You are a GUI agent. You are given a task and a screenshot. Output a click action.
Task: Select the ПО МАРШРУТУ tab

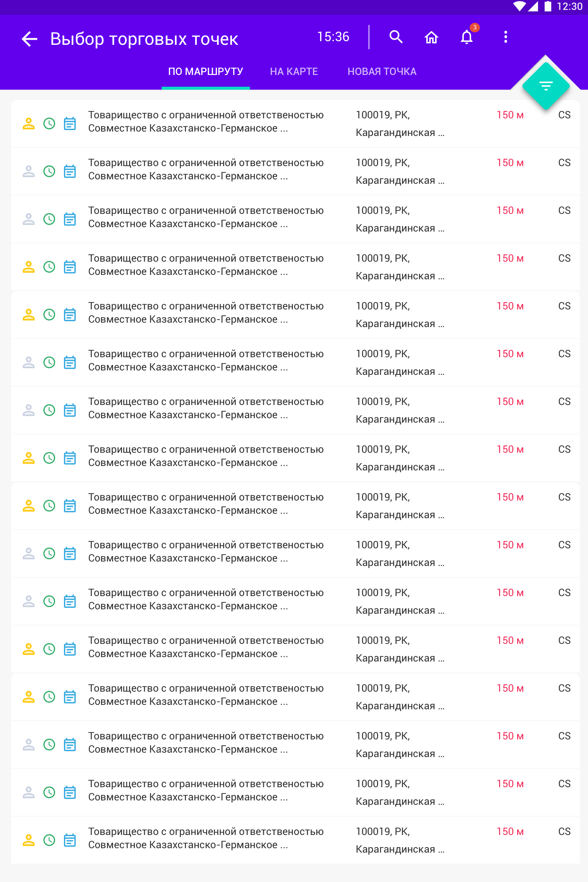tap(205, 72)
